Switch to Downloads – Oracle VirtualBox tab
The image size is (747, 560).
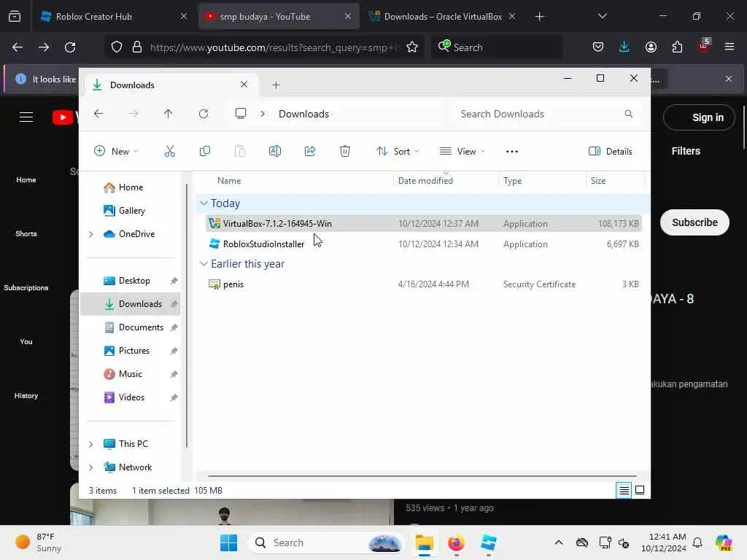click(443, 17)
